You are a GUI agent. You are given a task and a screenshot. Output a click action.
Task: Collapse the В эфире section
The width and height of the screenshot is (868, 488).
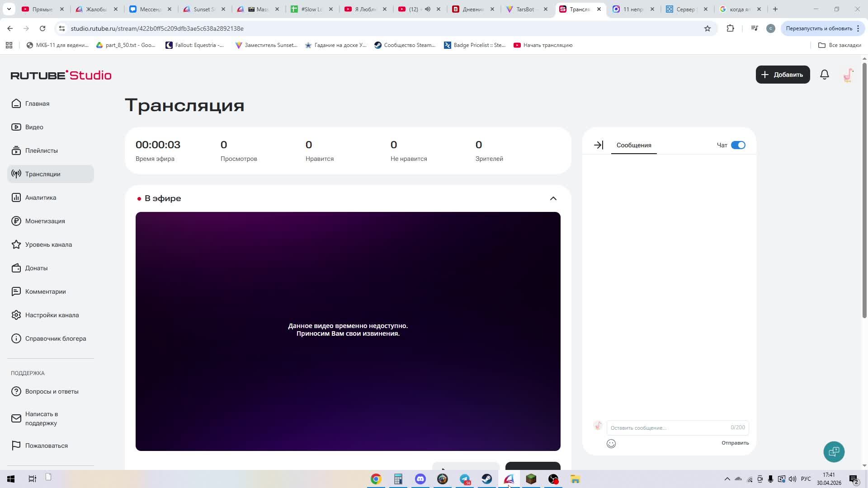tap(553, 198)
